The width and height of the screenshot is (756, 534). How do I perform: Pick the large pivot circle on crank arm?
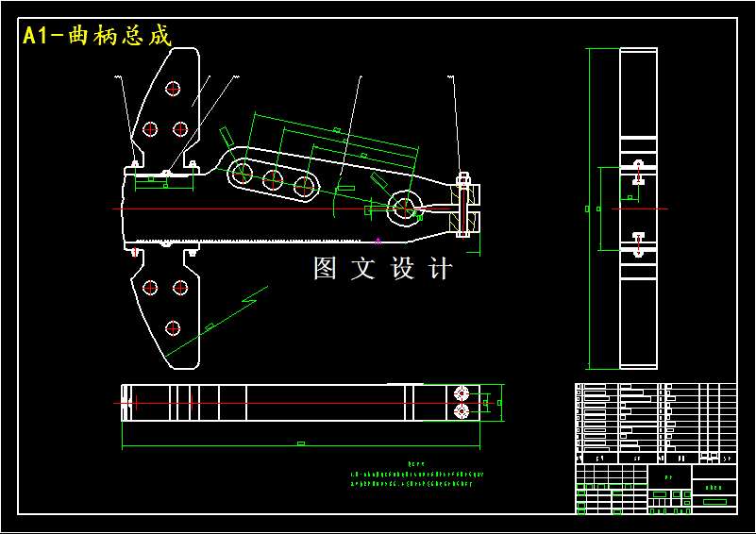405,209
